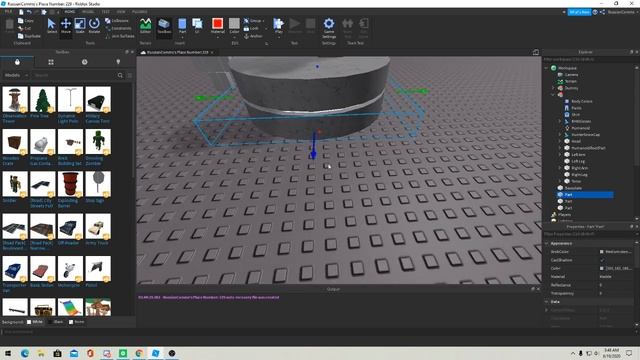Insert a new Part
The image size is (640, 360).
tap(182, 26)
